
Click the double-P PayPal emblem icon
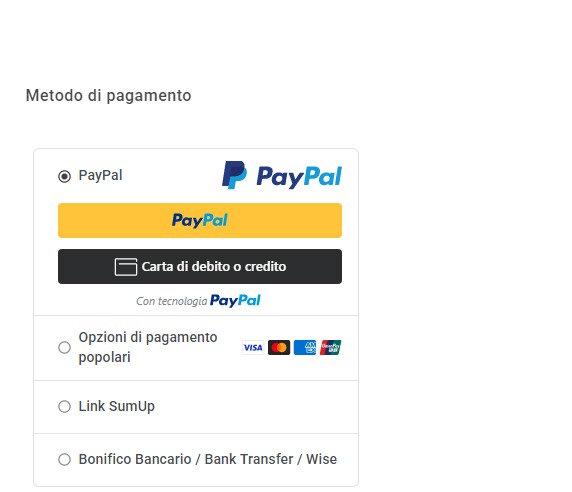[x=234, y=175]
